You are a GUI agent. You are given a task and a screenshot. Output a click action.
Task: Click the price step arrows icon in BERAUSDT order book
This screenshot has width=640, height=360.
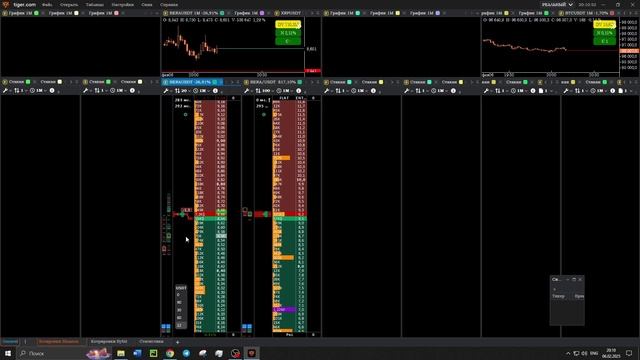pos(177,91)
